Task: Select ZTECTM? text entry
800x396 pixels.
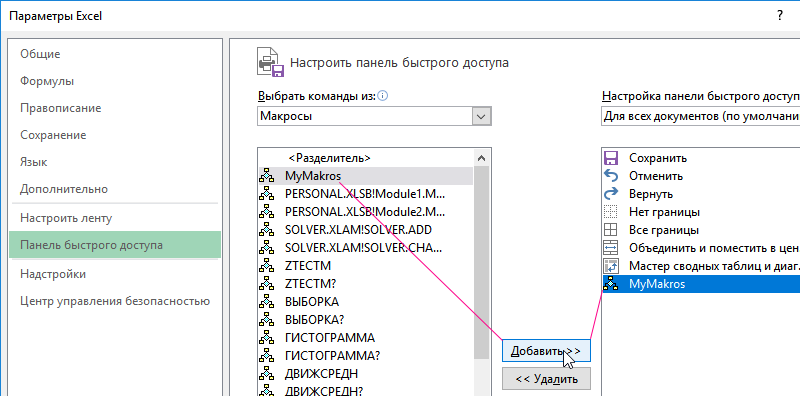Action: tap(310, 283)
